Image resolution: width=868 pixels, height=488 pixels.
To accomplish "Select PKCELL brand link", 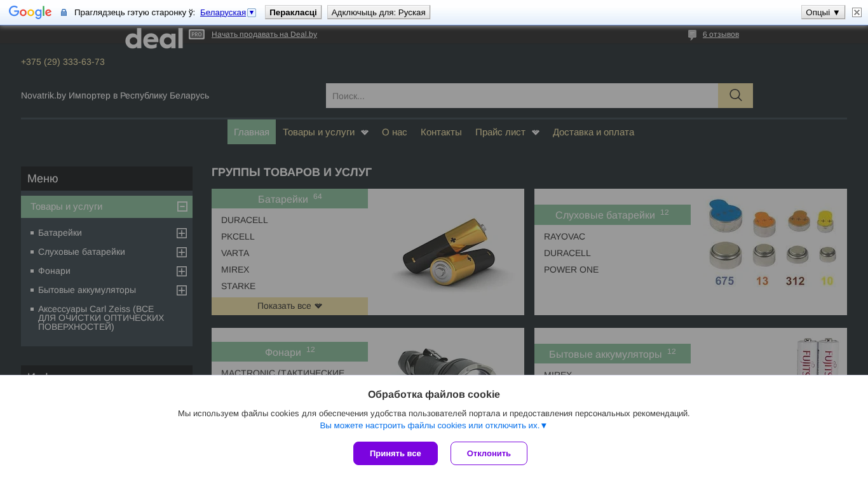I will 238,236.
